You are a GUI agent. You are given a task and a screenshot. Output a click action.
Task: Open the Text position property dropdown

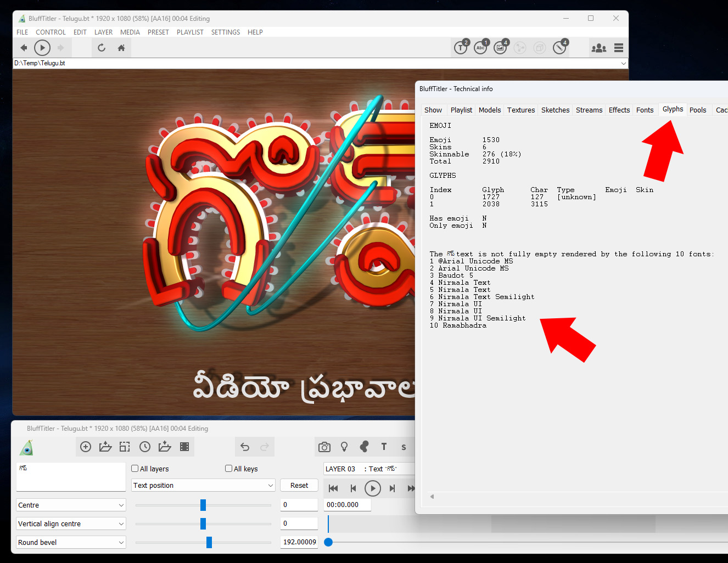tap(203, 486)
